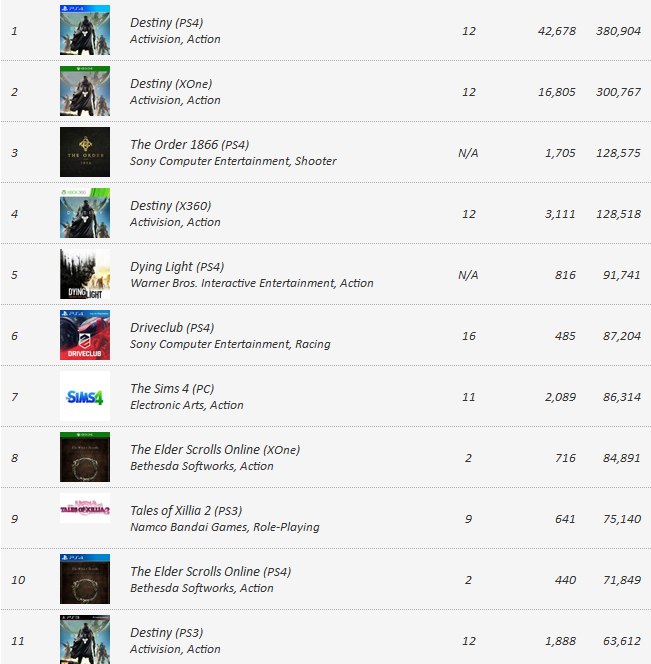Viewport: 651px width, 664px height.
Task: Open the Destiny Xbox One cover image
Action: (x=85, y=91)
